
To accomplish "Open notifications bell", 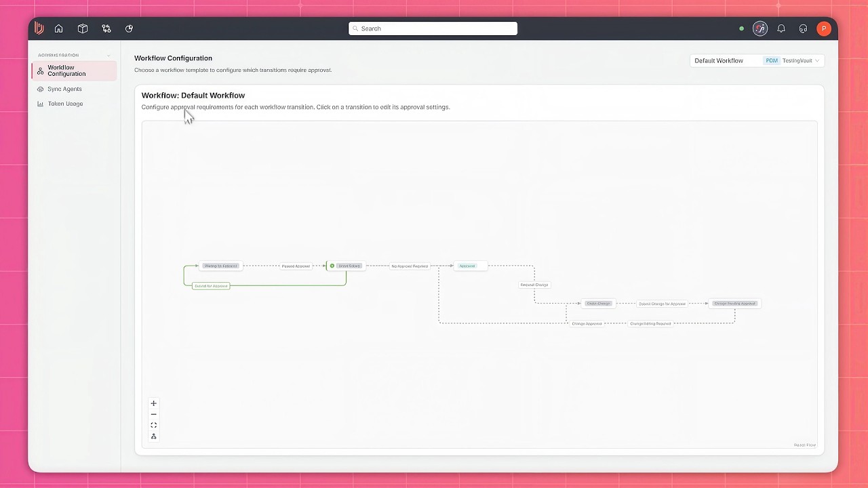I will [781, 28].
